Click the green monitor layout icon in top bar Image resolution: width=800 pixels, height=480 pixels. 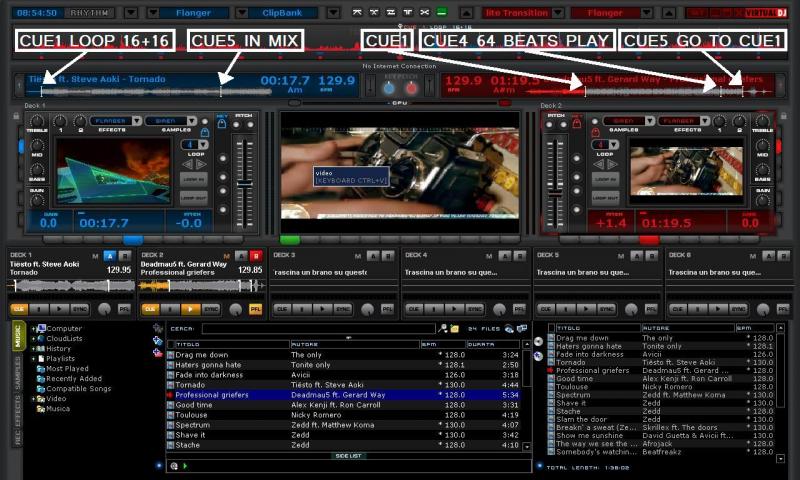click(x=442, y=13)
